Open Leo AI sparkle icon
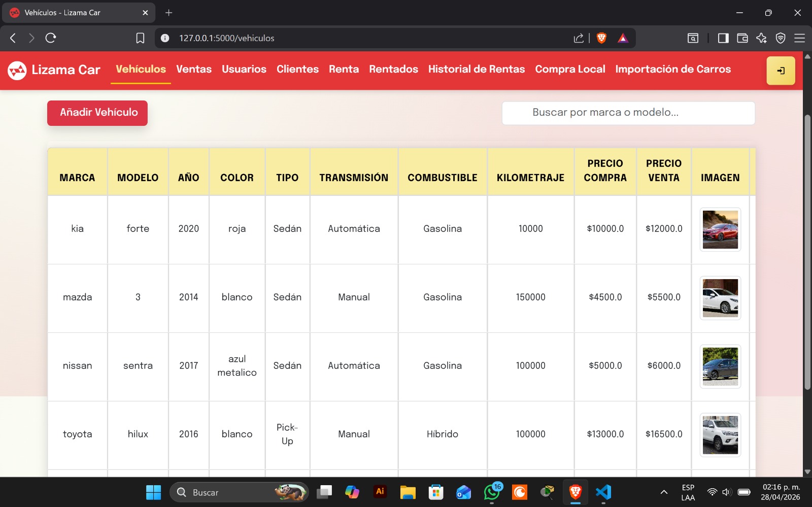This screenshot has width=812, height=507. tap(761, 38)
